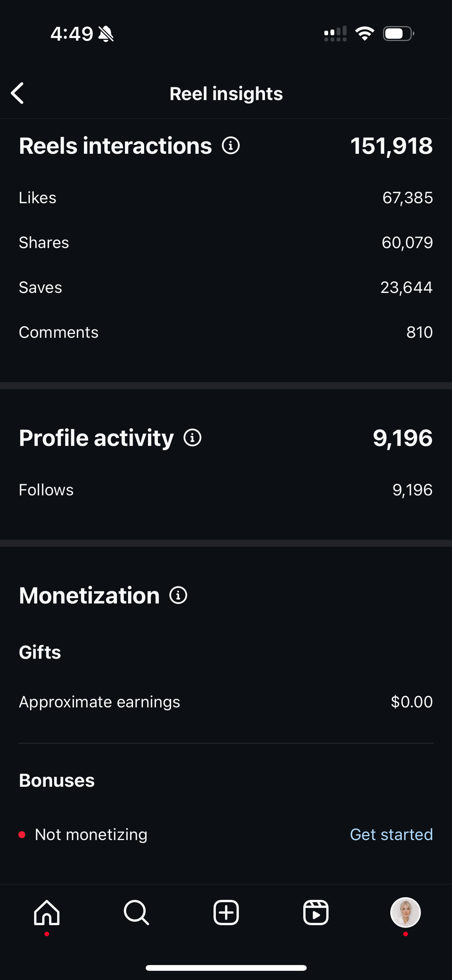Select the Likes count row
This screenshot has height=980, width=452.
[x=226, y=198]
